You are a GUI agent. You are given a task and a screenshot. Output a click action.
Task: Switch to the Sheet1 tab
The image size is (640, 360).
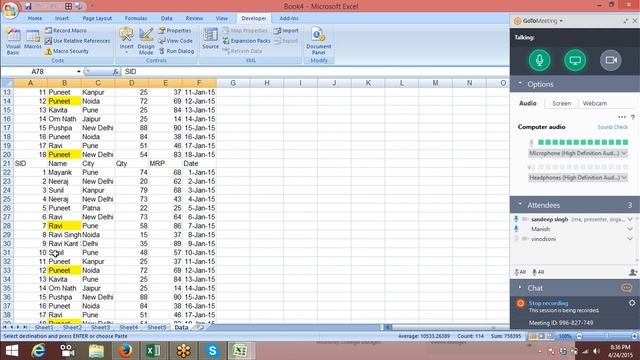(44, 327)
